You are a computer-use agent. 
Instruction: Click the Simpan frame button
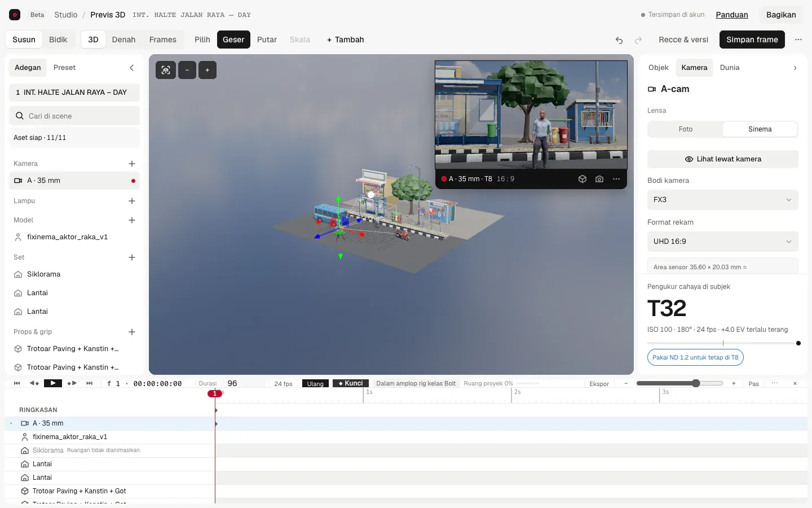click(x=752, y=40)
